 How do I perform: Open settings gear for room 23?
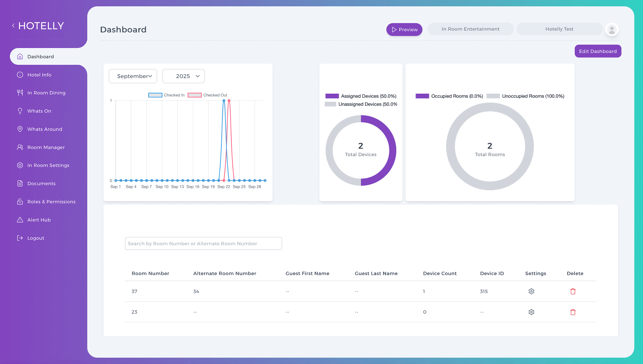(531, 312)
